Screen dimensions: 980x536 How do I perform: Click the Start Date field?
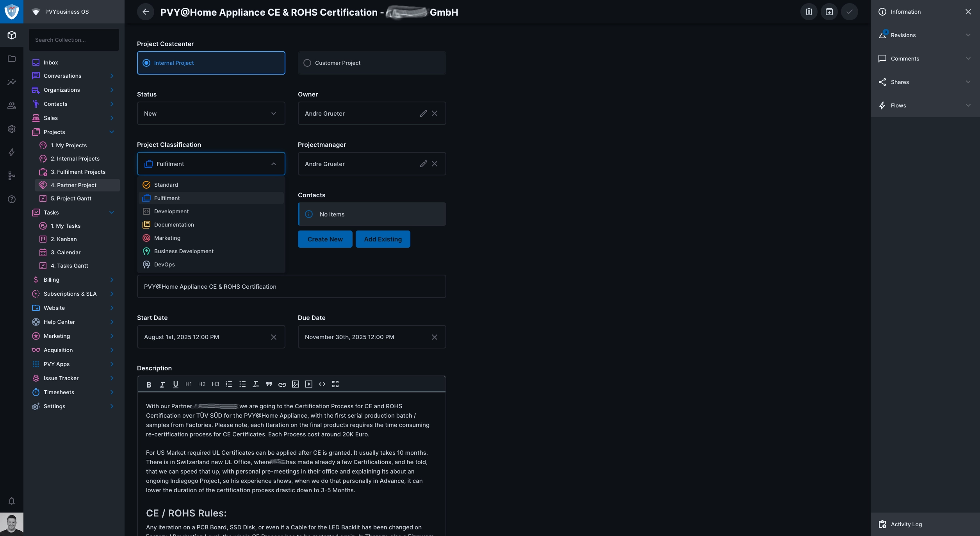click(x=211, y=337)
